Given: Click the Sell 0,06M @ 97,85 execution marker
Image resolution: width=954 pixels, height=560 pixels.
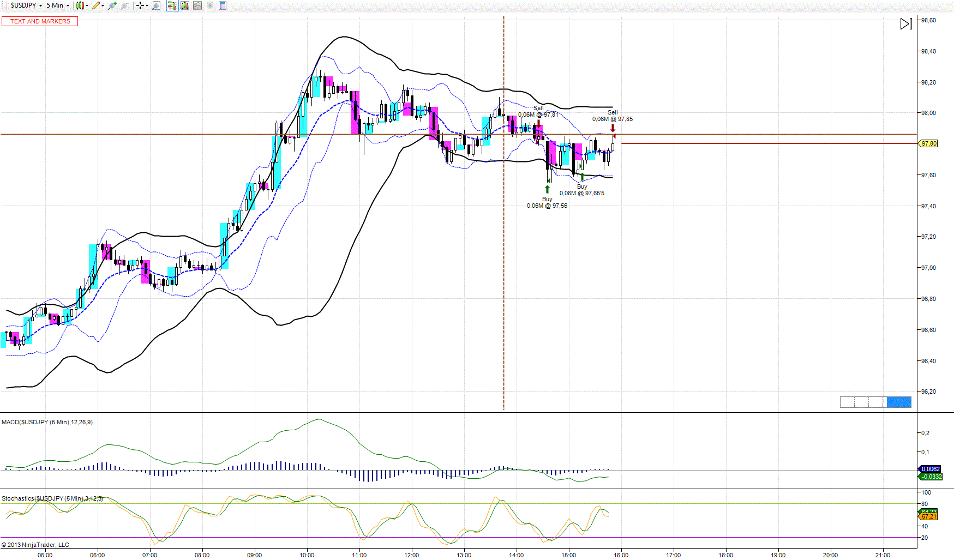Looking at the screenshot, I should point(613,128).
